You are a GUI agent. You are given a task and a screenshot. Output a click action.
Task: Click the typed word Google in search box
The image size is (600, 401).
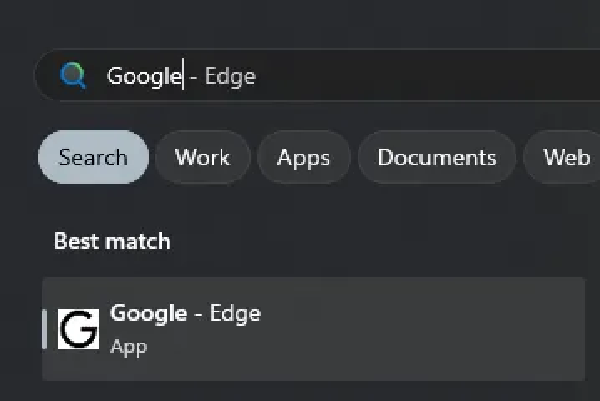click(x=143, y=76)
